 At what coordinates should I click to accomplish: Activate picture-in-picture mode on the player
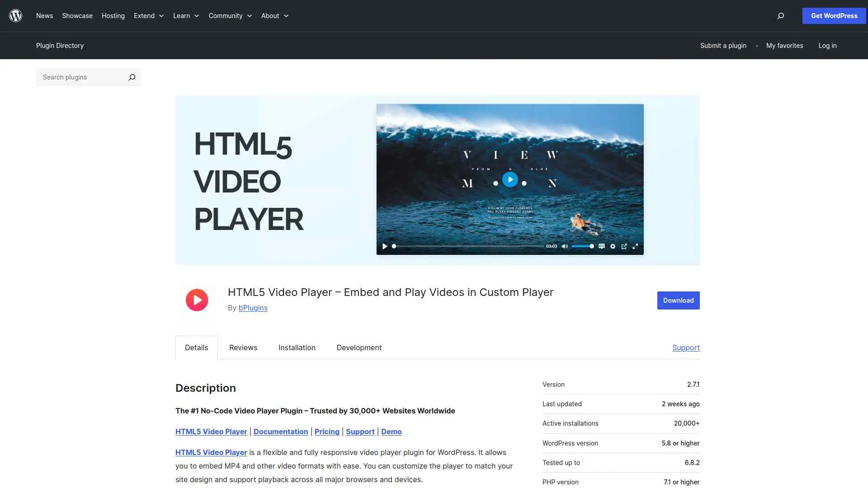624,246
